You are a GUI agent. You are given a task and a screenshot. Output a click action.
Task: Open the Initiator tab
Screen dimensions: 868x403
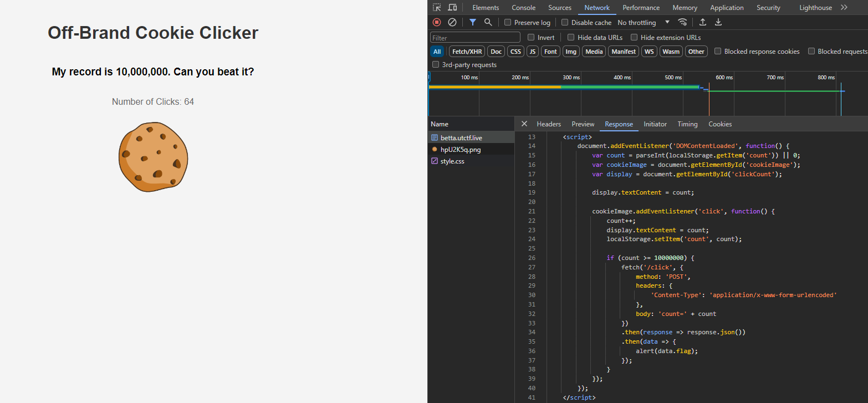[x=655, y=124]
